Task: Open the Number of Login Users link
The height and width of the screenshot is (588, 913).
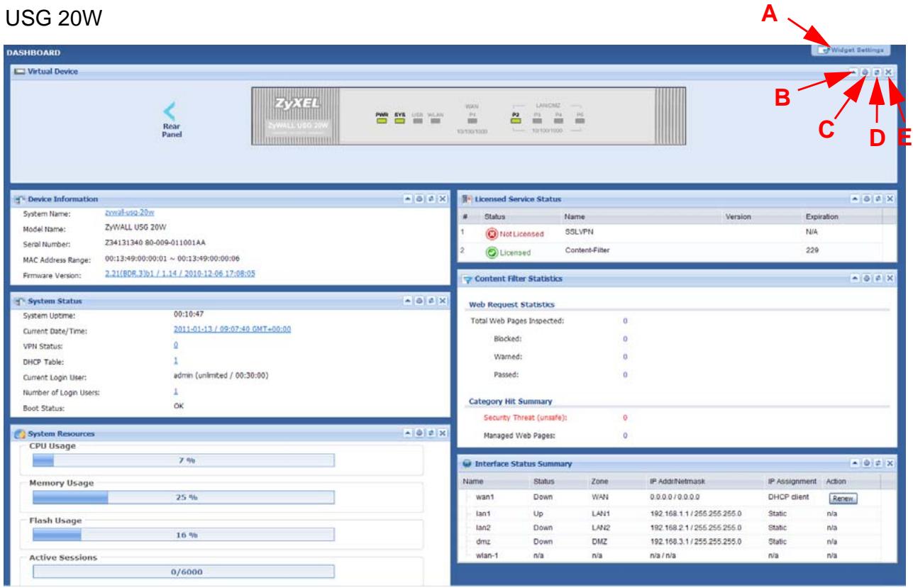Action: click(x=176, y=392)
